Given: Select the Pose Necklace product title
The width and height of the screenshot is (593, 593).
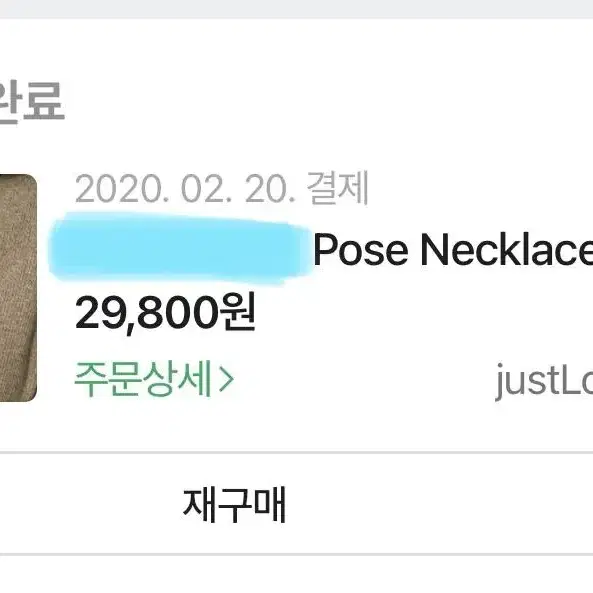Looking at the screenshot, I should pyautogui.click(x=453, y=250).
